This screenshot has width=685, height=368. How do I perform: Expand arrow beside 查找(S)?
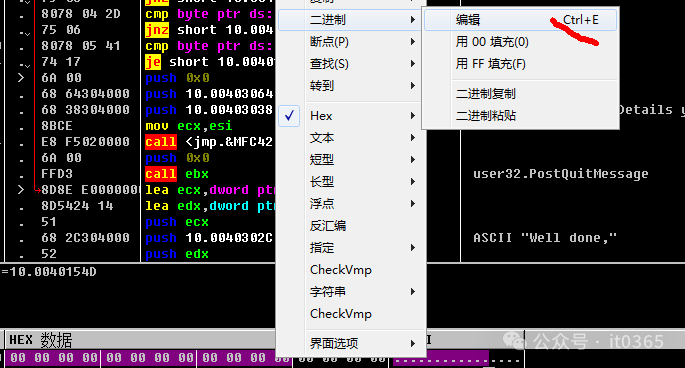[x=413, y=64]
